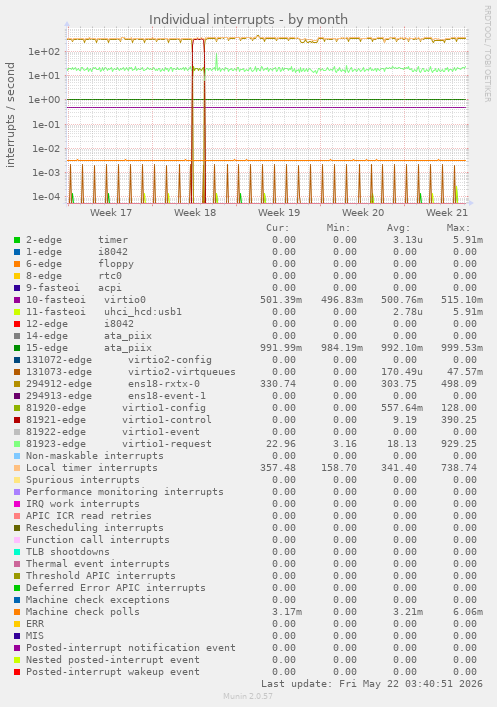The width and height of the screenshot is (497, 707).
Task: Click the RRDTOOL / TOBI OETIKER vertical watermark
Action: point(487,53)
